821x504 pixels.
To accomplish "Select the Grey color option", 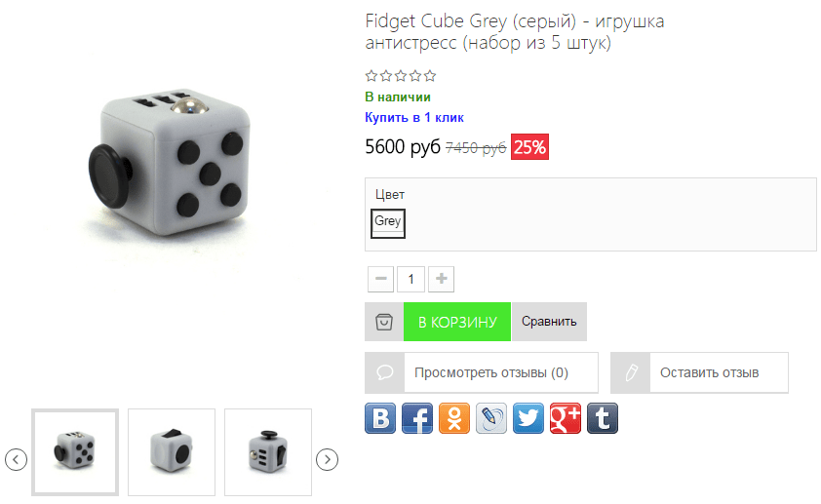I will 388,223.
